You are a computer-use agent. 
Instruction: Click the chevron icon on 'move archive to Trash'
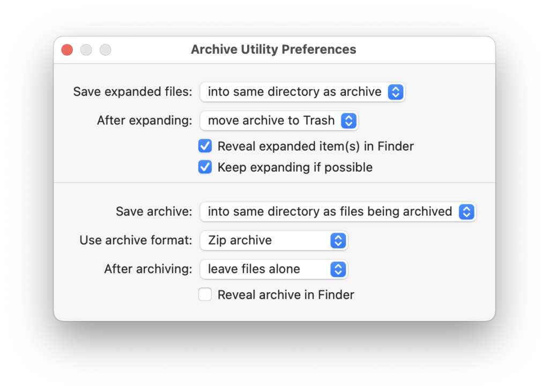point(348,121)
